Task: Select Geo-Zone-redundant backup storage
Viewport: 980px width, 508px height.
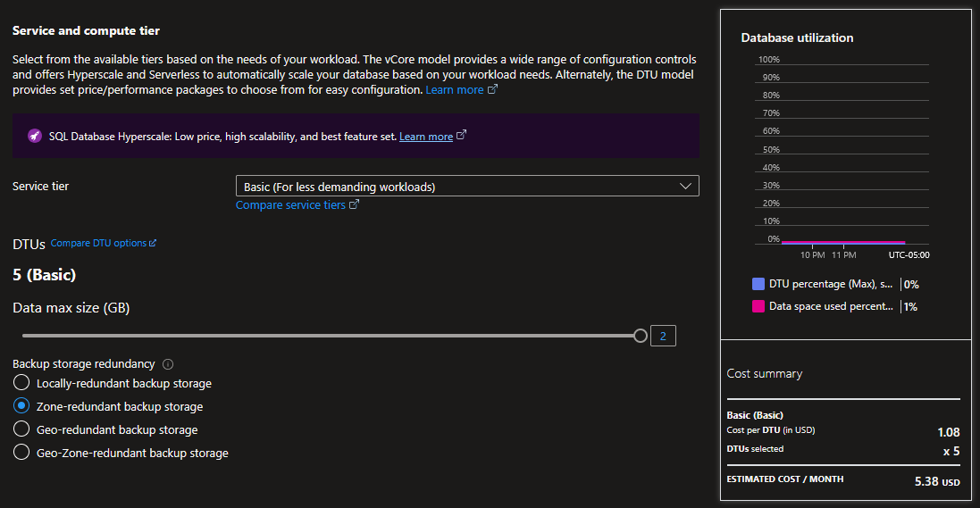Action: coord(21,452)
